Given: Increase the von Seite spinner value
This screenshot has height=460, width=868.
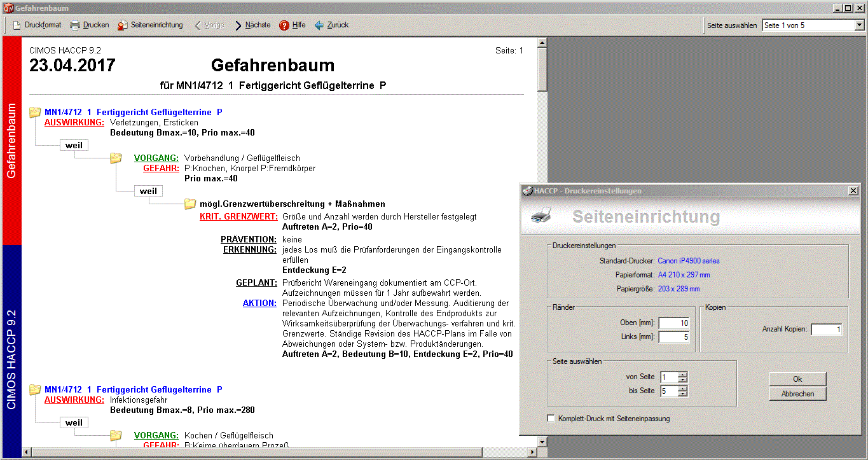Looking at the screenshot, I should [683, 374].
